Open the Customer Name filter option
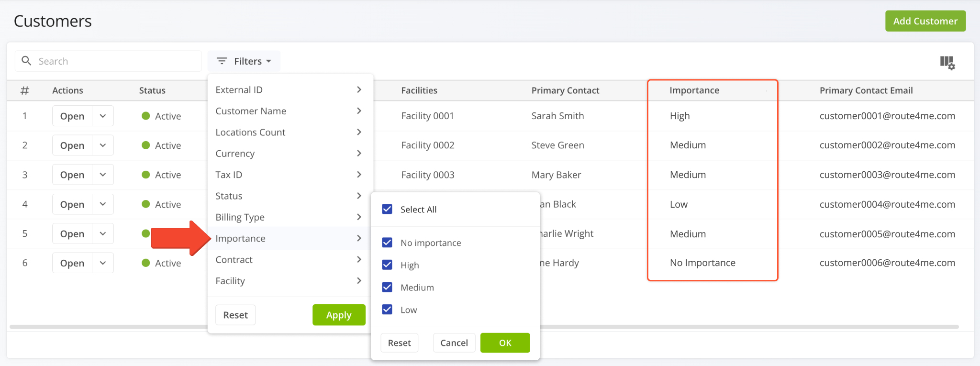980x366 pixels. point(290,111)
